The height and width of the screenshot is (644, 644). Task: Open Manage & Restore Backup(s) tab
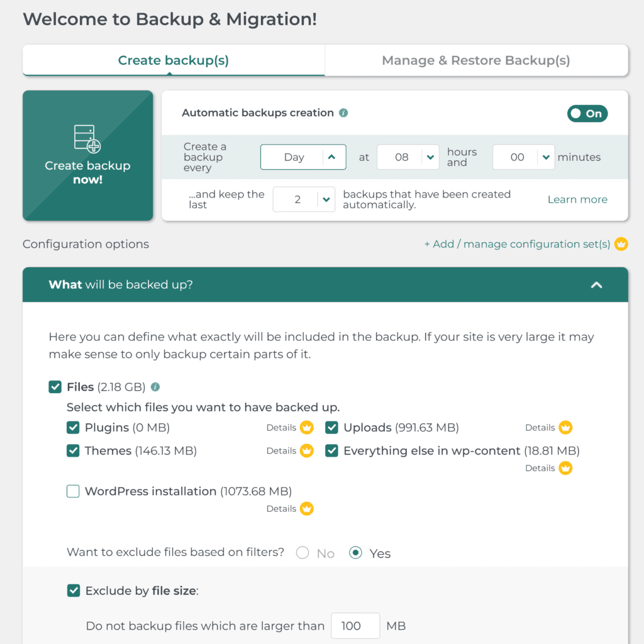coord(477,60)
